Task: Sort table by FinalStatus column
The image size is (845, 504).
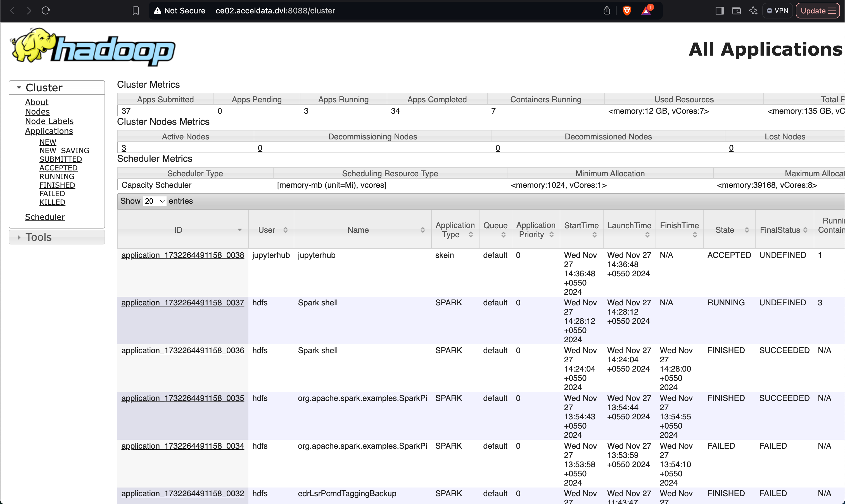Action: (x=785, y=230)
